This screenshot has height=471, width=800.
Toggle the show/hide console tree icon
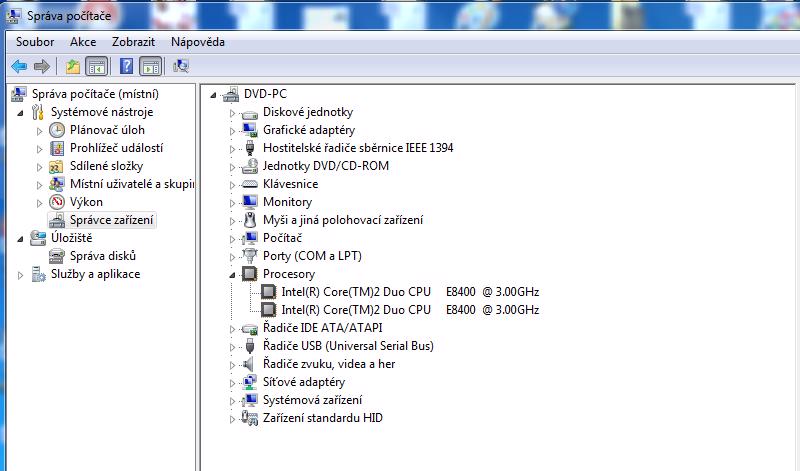tap(96, 66)
